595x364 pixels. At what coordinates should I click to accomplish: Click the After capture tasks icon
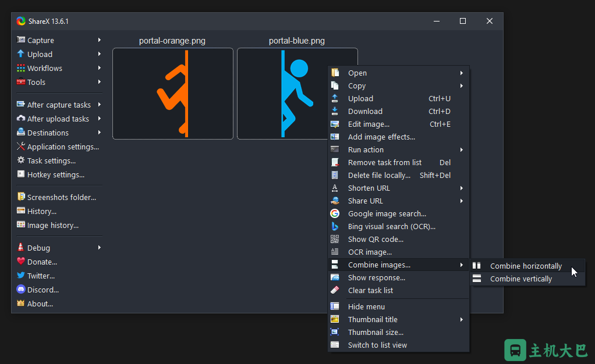tap(21, 104)
